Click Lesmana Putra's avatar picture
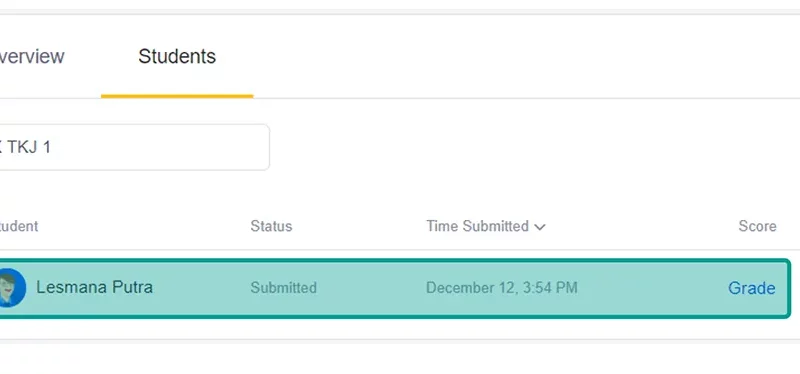Viewport: 800px width, 374px height. coord(12,288)
